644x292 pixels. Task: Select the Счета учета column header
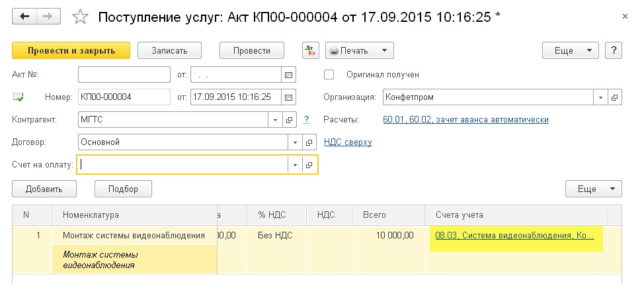click(516, 215)
